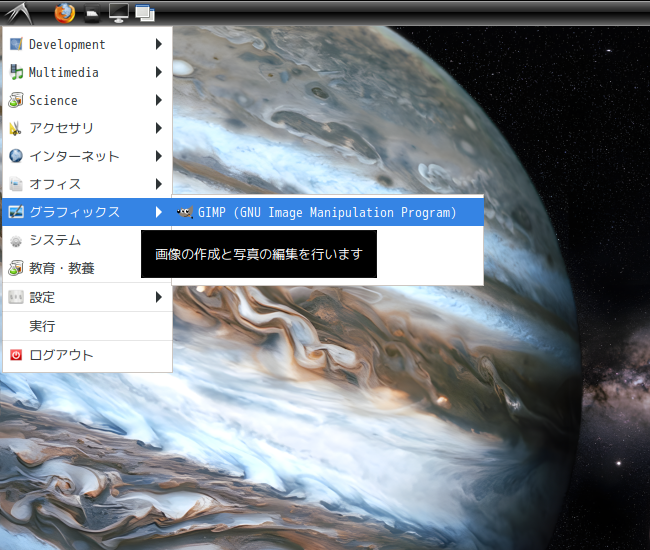Select the グラフィックス menu entry

point(87,212)
